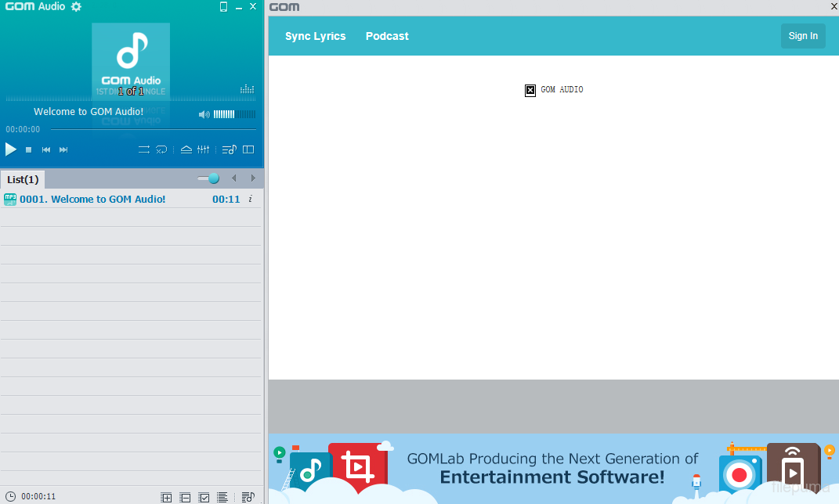Toggle the side panel view icon
The width and height of the screenshot is (839, 504).
click(248, 149)
